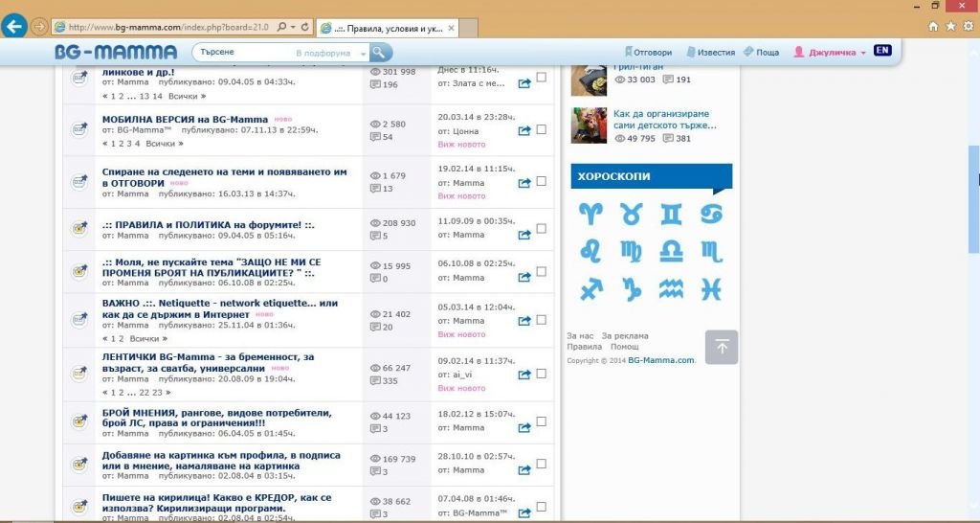
Task: Open the 'В подфорума' search scope dropdown
Action: [x=328, y=54]
